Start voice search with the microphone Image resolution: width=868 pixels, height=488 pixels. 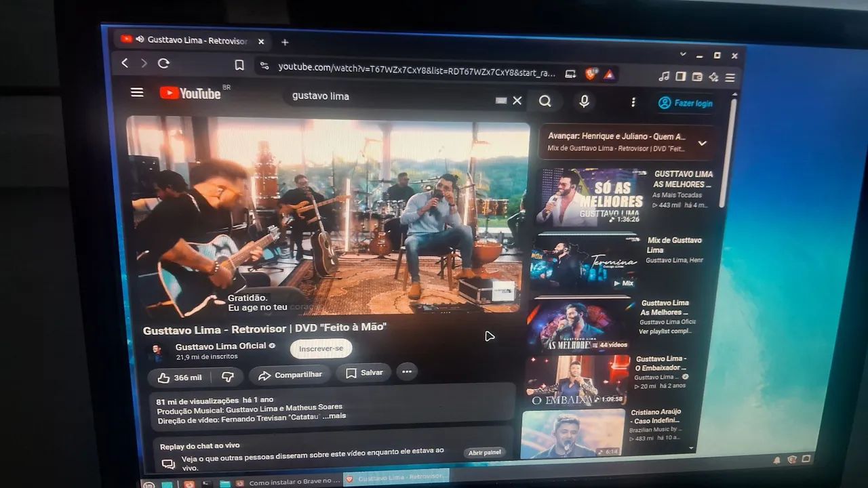pyautogui.click(x=584, y=101)
